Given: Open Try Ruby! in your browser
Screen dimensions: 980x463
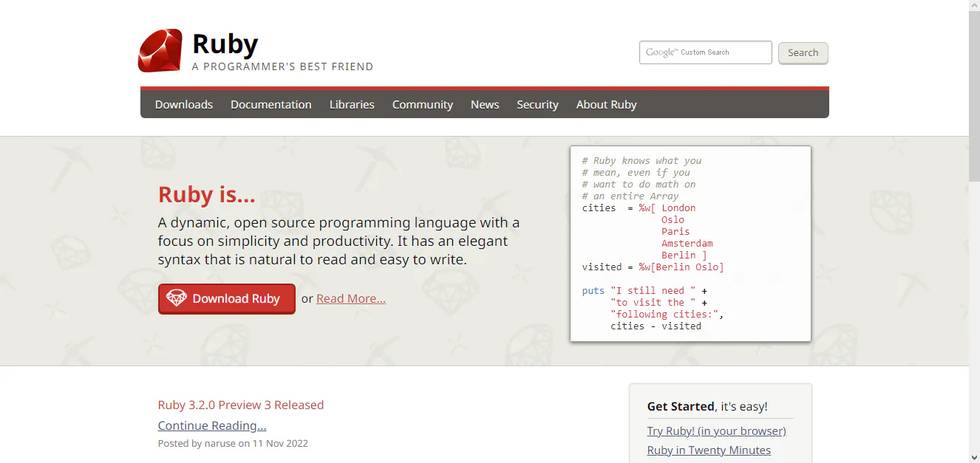Looking at the screenshot, I should point(716,431).
